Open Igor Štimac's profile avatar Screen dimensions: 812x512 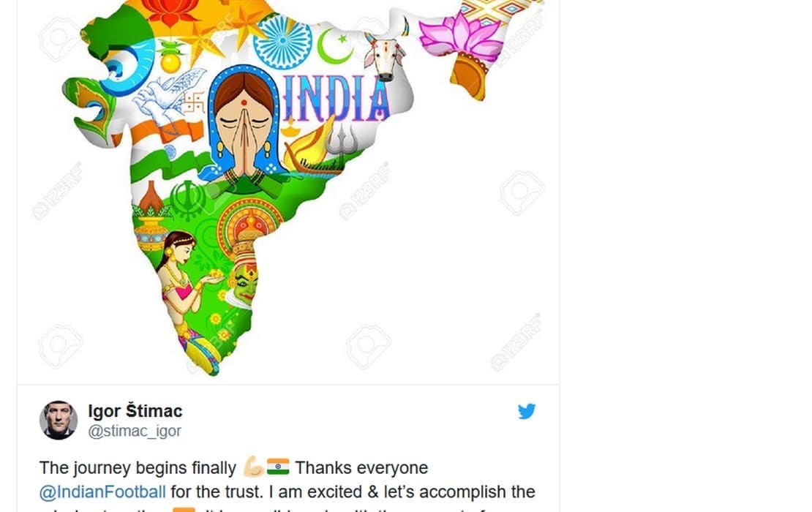59,420
